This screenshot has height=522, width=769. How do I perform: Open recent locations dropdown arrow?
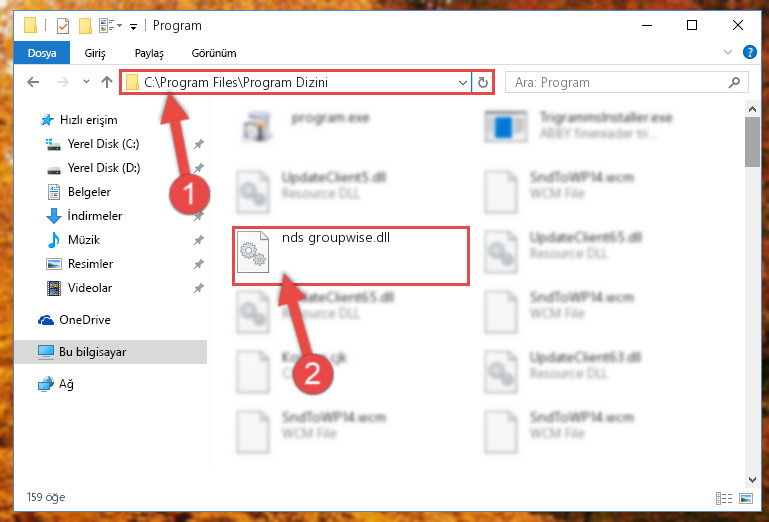[x=86, y=82]
